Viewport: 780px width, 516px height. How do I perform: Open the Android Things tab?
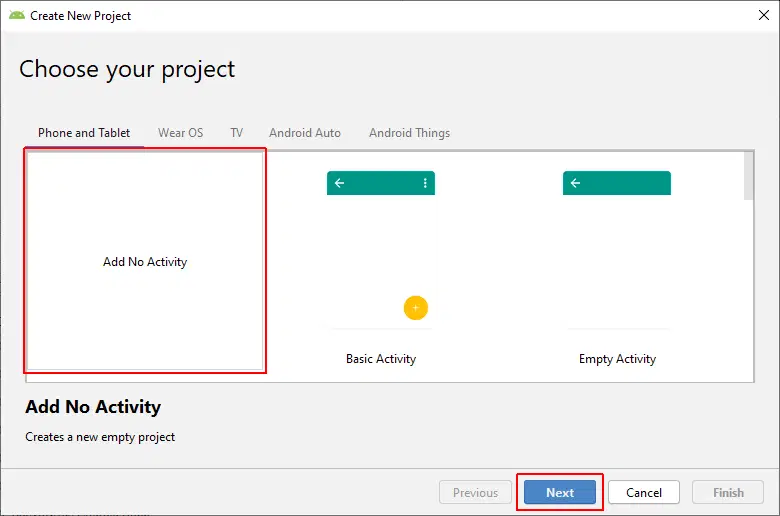(409, 133)
